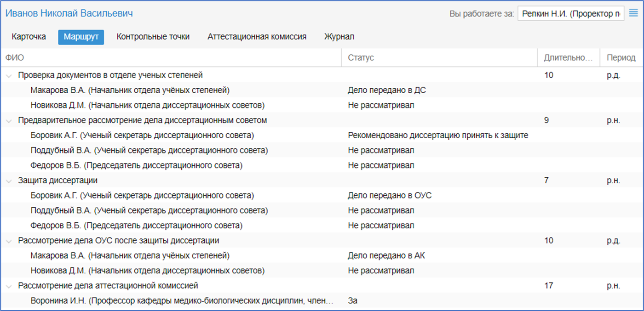This screenshot has width=644, height=311.
Task: Collapse 'Рассмотрение дела аттестационной комиссией' group
Action: (x=8, y=286)
